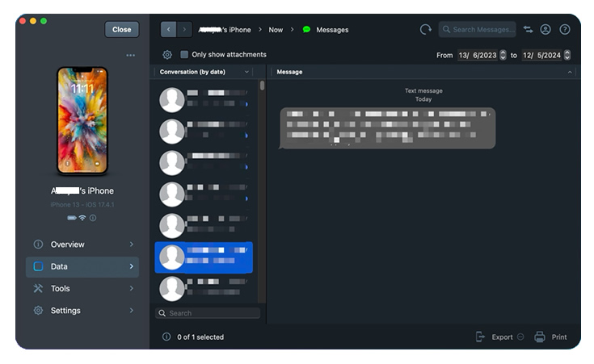This screenshot has height=364, width=594.
Task: Click the Search Messages field
Action: (478, 30)
